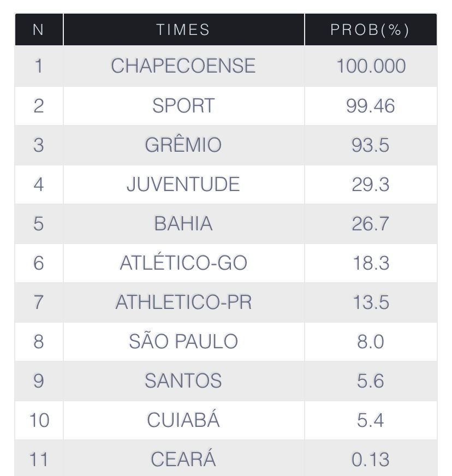
Task: Select the 99.46 probability cell
Action: 371,105
